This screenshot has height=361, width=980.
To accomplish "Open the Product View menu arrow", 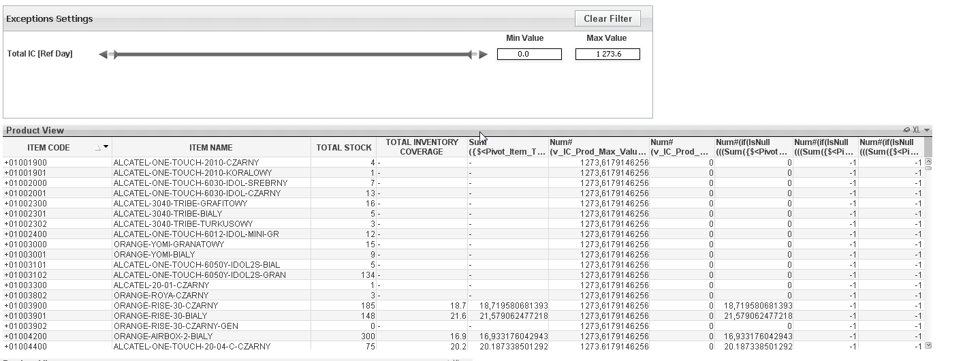I will pos(926,130).
